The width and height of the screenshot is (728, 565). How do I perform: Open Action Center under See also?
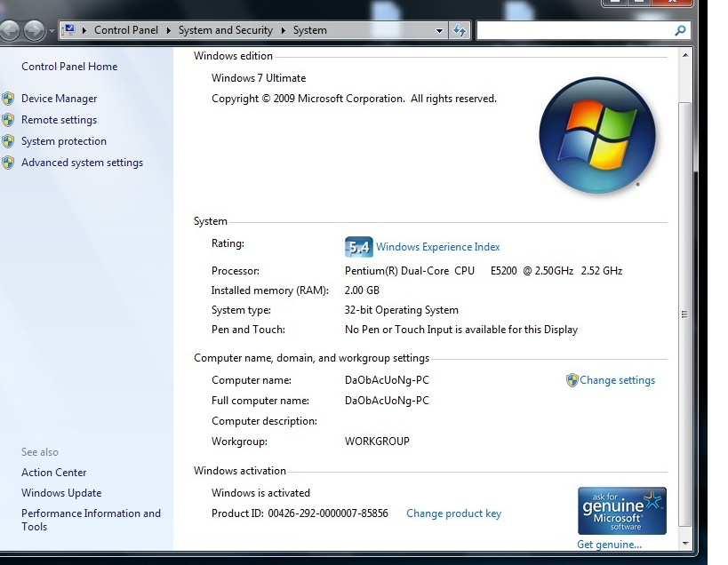[54, 473]
